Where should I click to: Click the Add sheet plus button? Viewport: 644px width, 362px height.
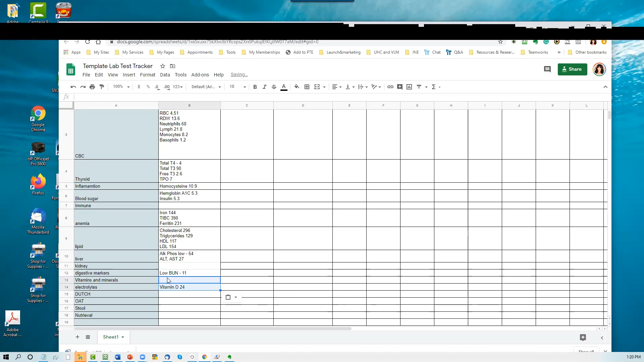[x=77, y=337]
